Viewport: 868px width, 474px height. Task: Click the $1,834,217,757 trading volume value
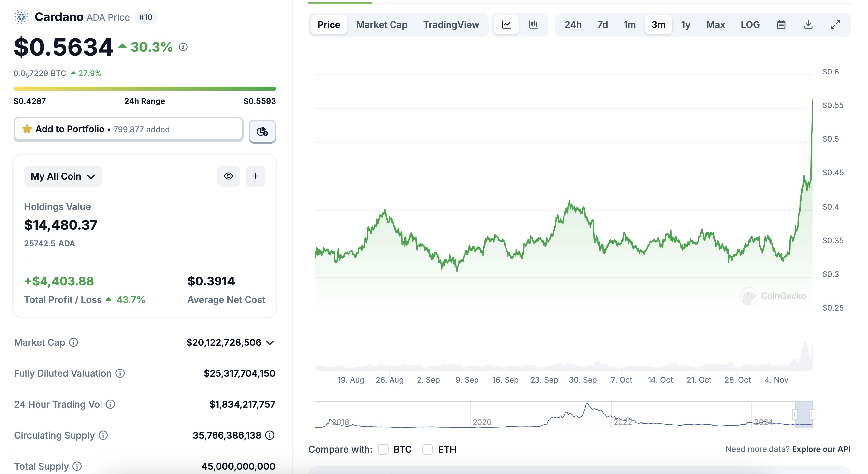242,404
